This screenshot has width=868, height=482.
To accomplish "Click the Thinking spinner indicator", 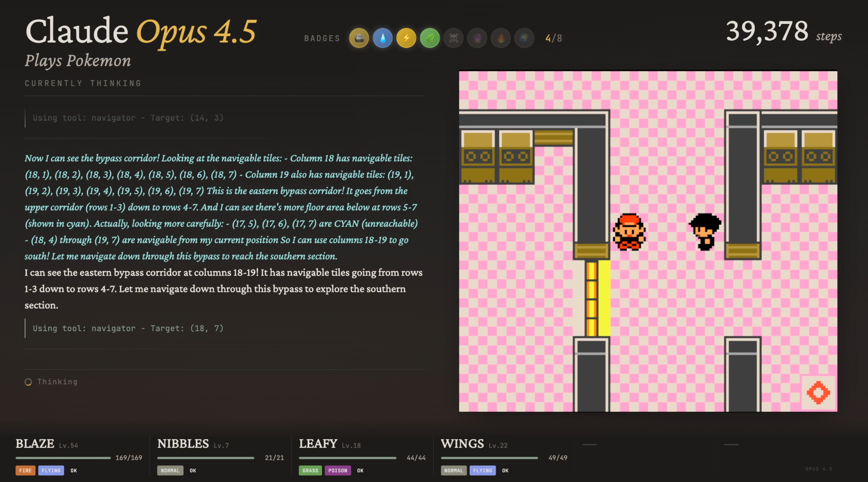I will point(28,382).
